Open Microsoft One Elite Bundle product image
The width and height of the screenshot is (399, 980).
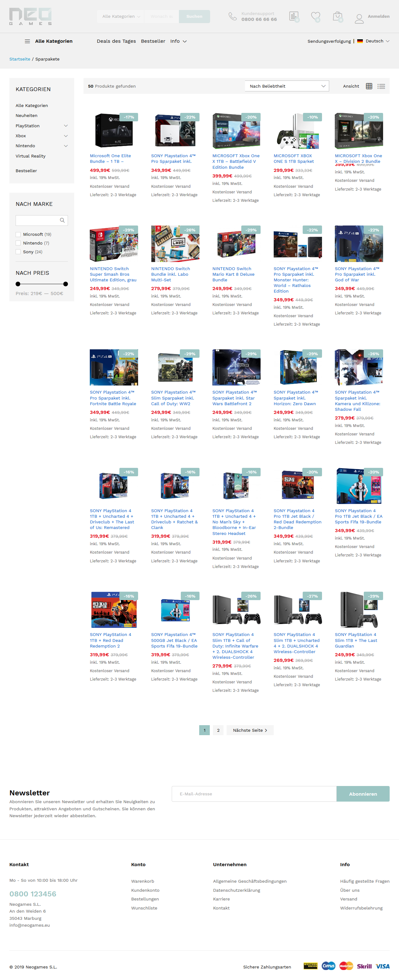[114, 131]
